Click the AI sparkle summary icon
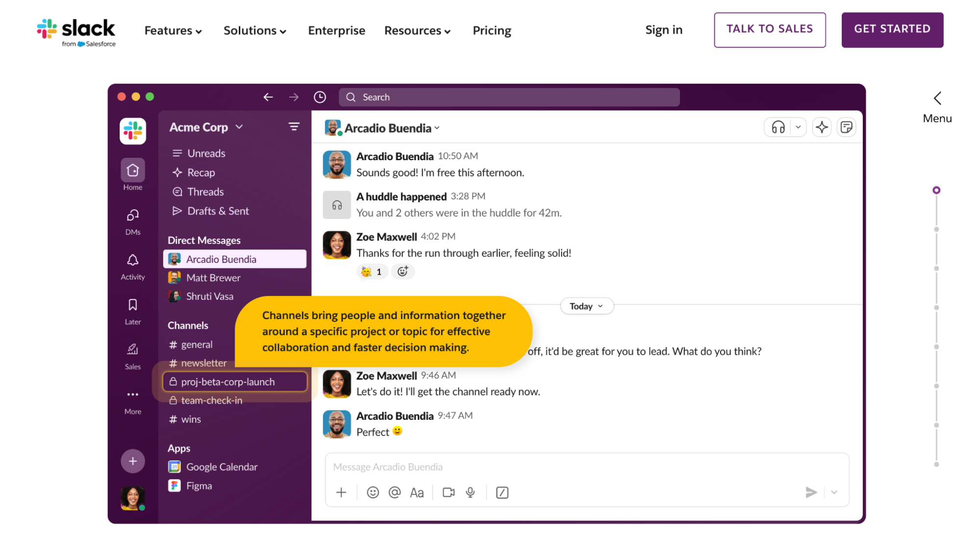Viewport: 980px width, 556px height. (x=822, y=127)
